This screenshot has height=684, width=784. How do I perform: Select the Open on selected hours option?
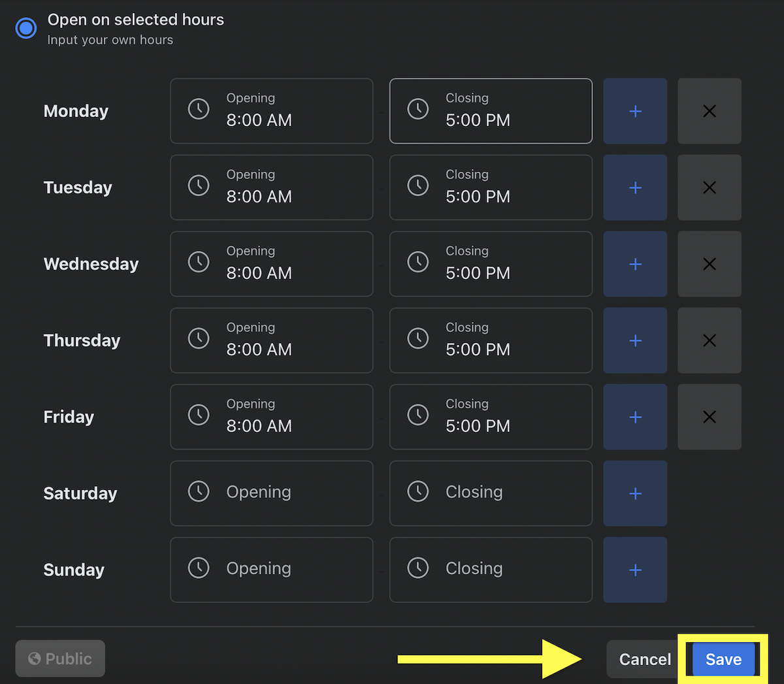click(x=26, y=28)
